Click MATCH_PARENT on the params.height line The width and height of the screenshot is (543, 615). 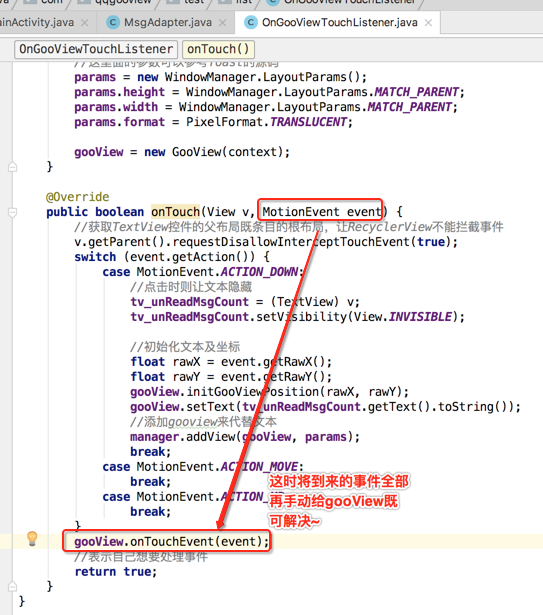pos(417,92)
